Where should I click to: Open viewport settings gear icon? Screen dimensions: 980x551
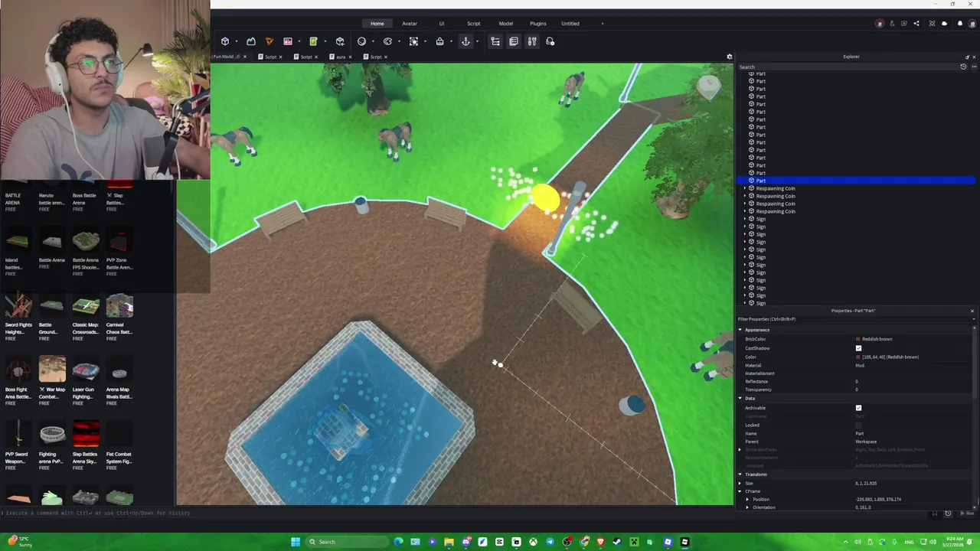tap(730, 57)
